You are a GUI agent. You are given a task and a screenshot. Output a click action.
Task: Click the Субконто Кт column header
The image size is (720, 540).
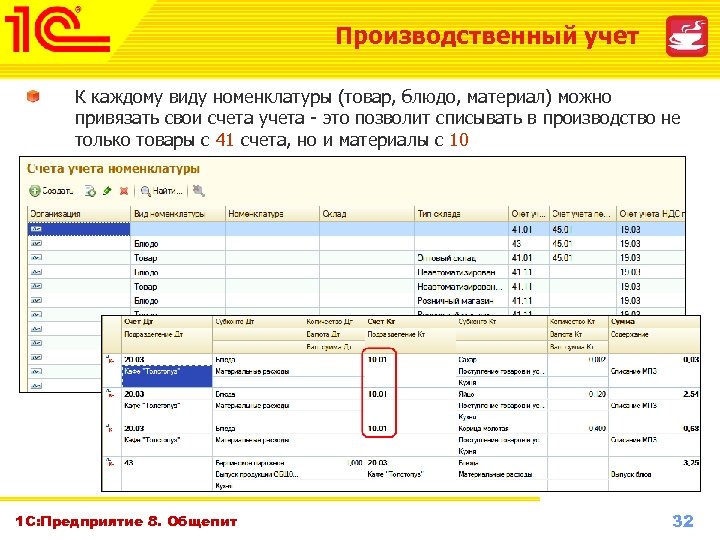477,322
